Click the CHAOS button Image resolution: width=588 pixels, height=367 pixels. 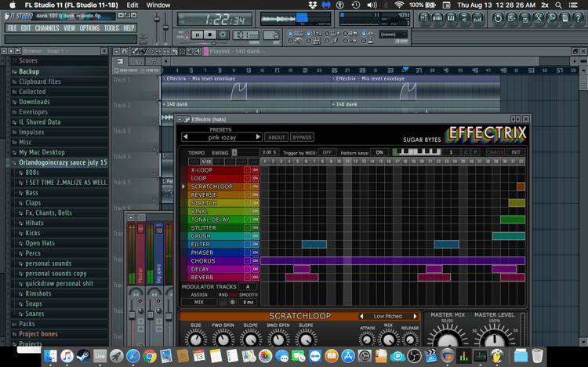coord(495,152)
